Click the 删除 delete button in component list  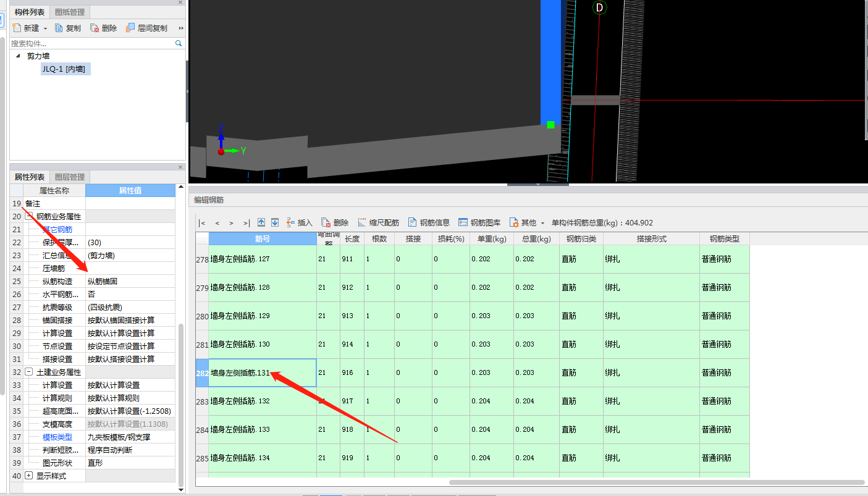point(103,28)
